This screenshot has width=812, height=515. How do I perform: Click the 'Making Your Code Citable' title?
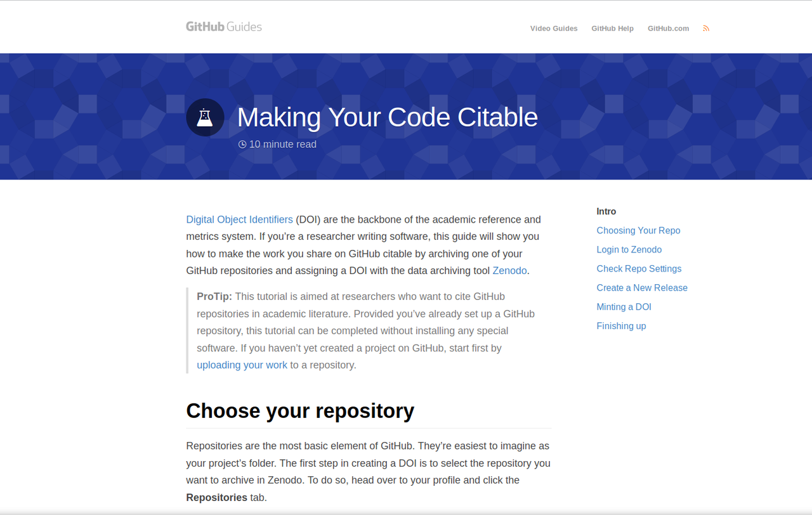pos(387,117)
